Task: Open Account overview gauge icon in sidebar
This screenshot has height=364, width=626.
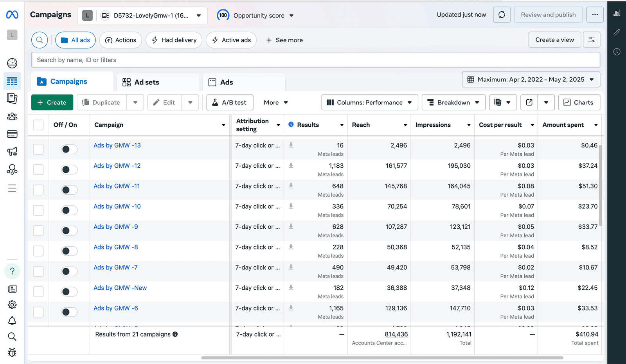Action: (12, 63)
